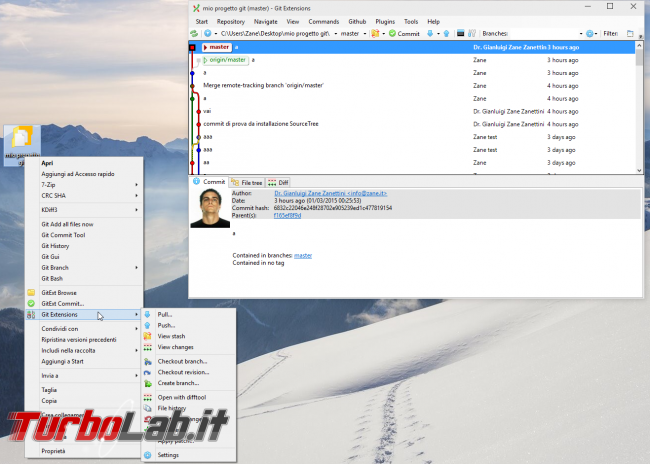The width and height of the screenshot is (650, 464).
Task: Switch to the File tree tab
Action: click(x=247, y=182)
